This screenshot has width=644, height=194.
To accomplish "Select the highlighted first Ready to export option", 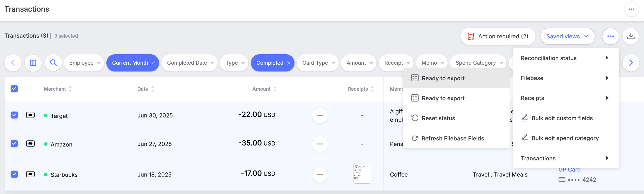I will [x=456, y=78].
